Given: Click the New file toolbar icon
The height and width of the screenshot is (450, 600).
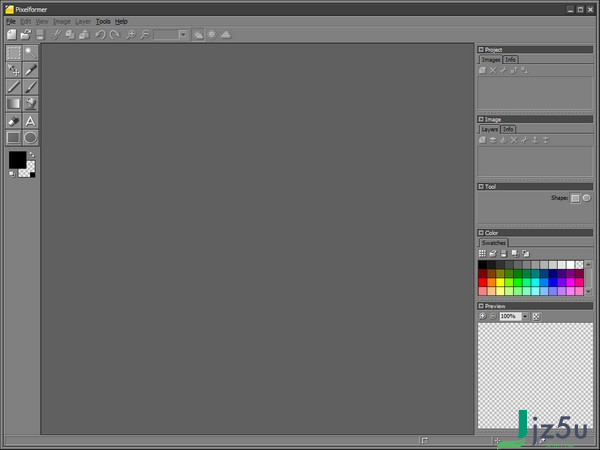Looking at the screenshot, I should (12, 35).
